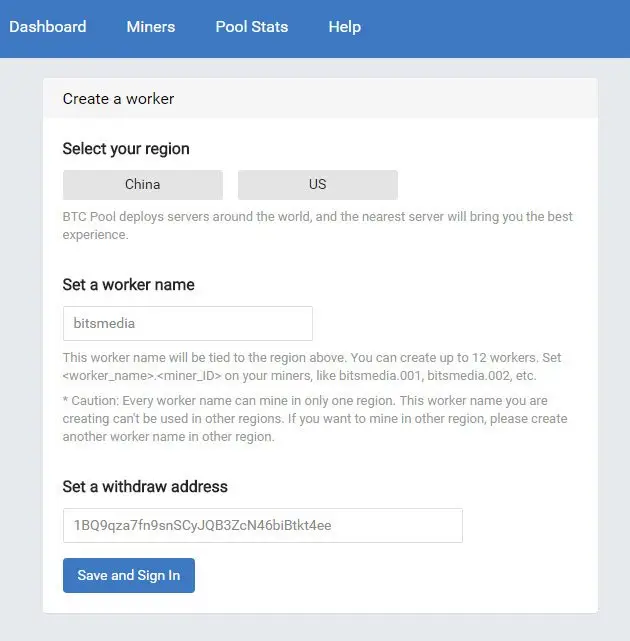Focus the worker name field containing bitsmedia

[188, 323]
